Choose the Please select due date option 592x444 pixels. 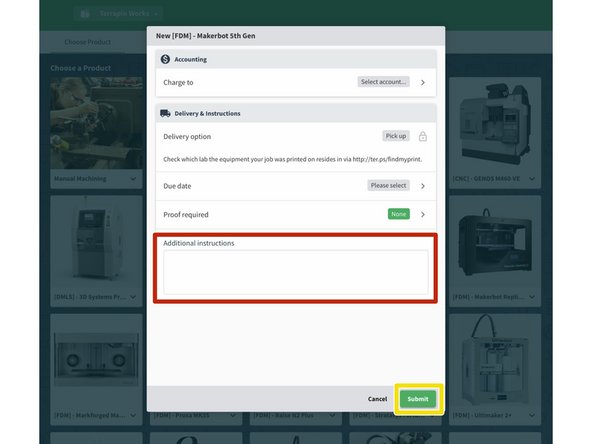tap(388, 185)
